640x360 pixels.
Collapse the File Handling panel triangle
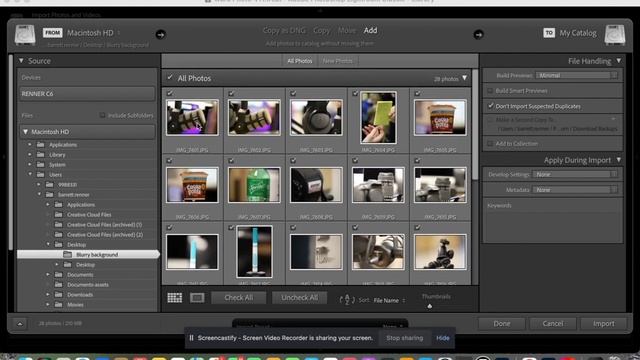click(x=619, y=61)
